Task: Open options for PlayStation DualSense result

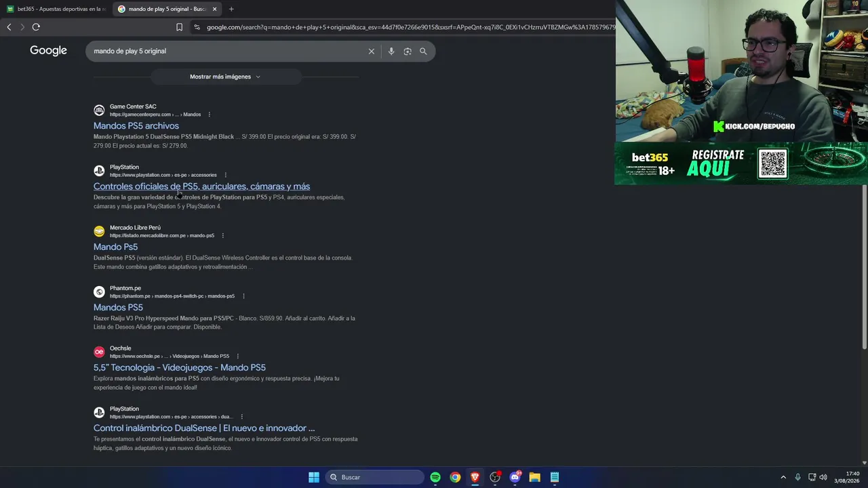Action: coord(241,417)
